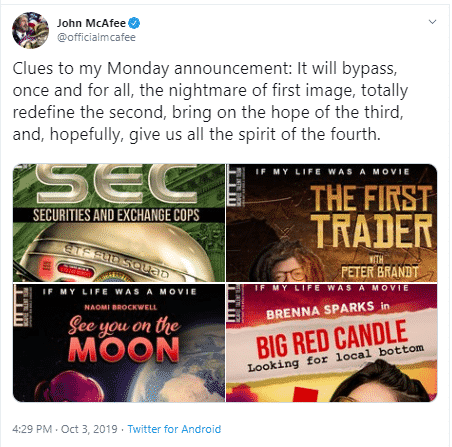
Task: Click the 4:29 PM Oct 3, 2019 timestamp
Action: point(65,429)
